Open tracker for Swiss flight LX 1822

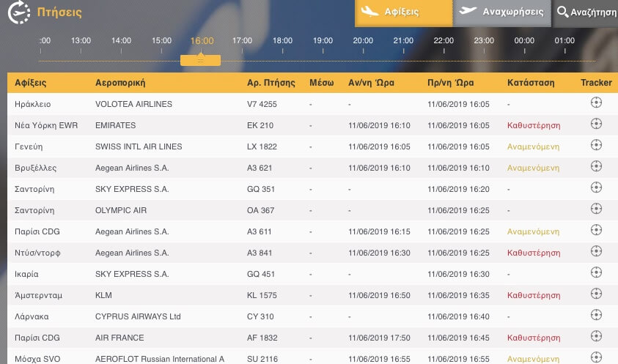click(x=596, y=145)
